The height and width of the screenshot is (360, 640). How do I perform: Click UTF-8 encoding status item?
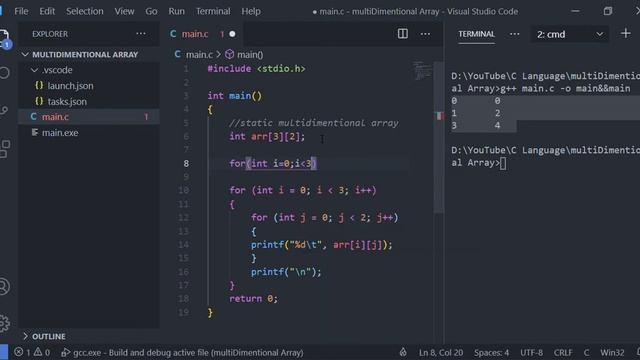coord(531,352)
